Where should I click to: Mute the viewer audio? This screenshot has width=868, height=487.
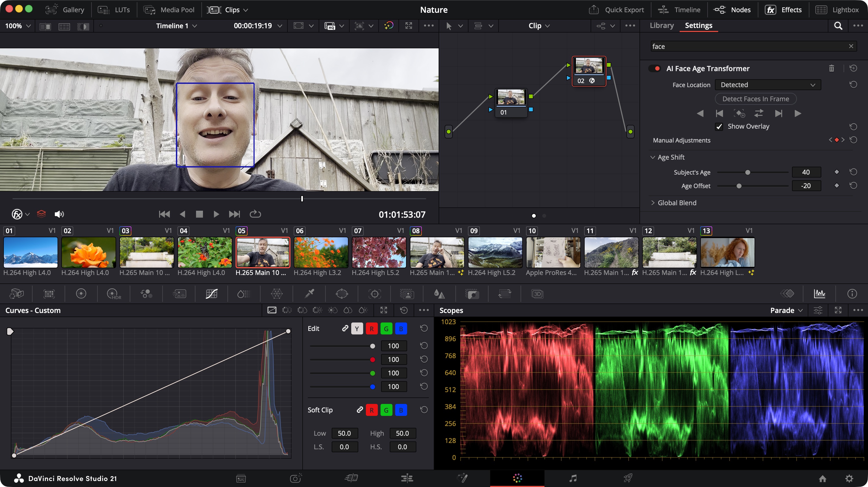tap(59, 214)
